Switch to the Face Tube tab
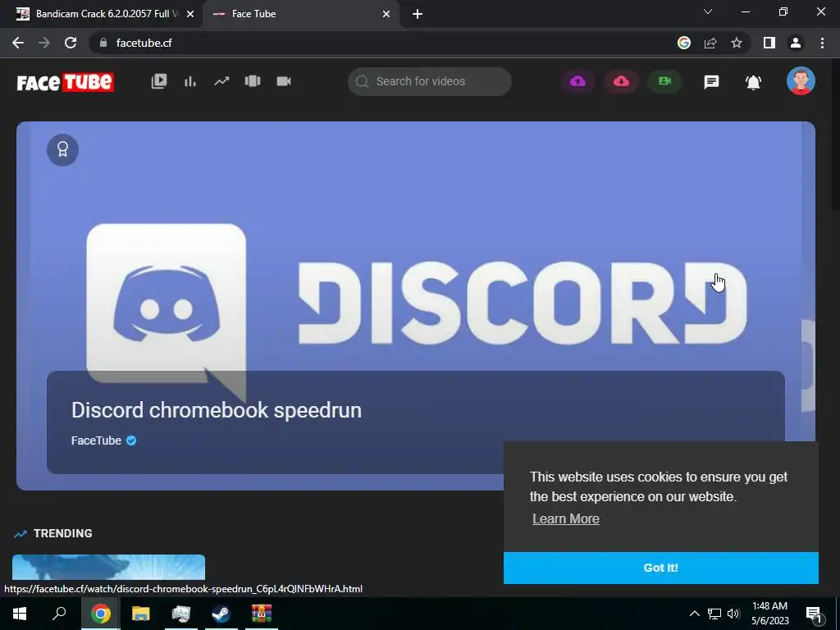This screenshot has height=630, width=840. point(301,14)
